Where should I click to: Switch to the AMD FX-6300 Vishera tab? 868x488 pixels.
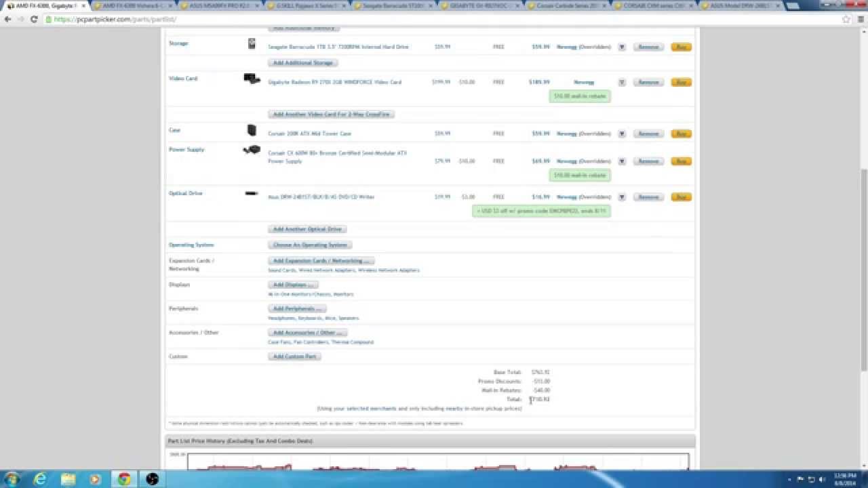point(132,5)
